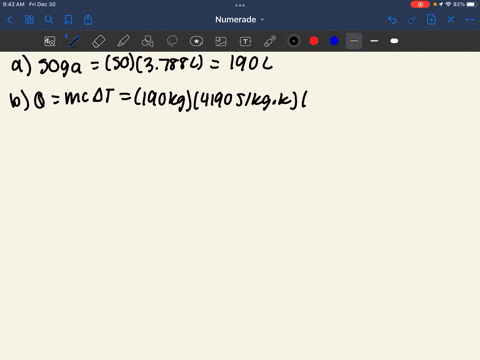Tap the red screen recording indicator
The width and height of the screenshot is (480, 360).
point(420,4)
